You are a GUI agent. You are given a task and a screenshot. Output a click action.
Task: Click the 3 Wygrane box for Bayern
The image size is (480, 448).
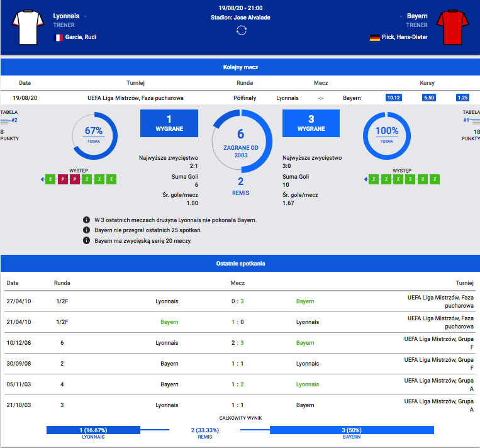pyautogui.click(x=311, y=123)
